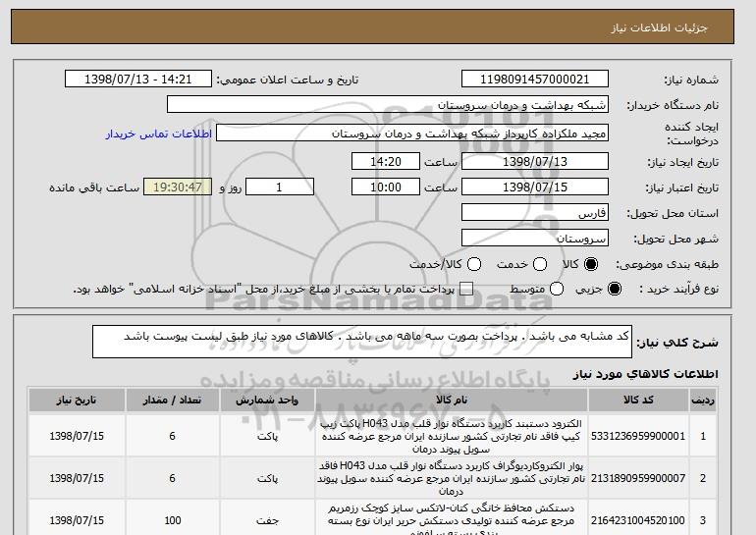Click the delivery city field سروستان
Image resolution: width=756 pixels, height=535 pixels.
(x=535, y=239)
